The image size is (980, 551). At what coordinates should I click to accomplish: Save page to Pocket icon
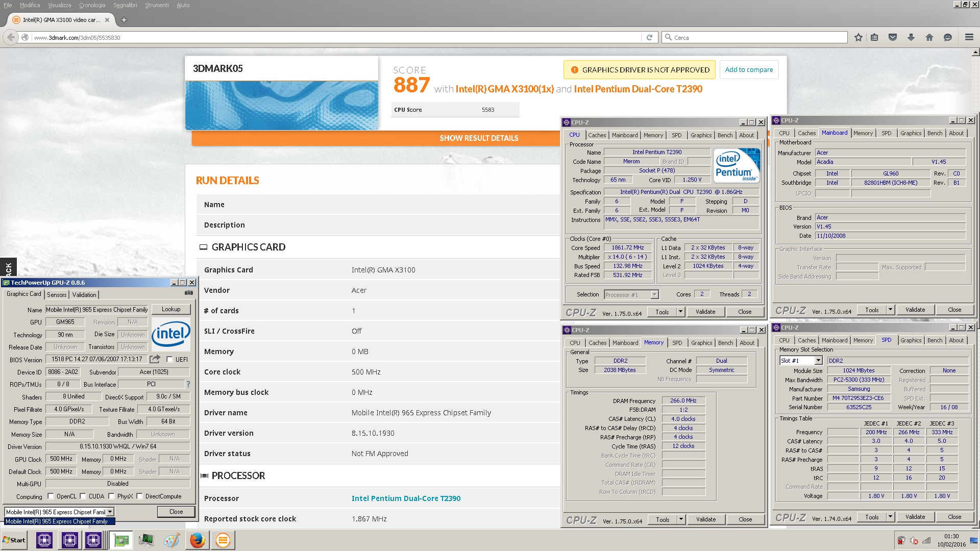(893, 37)
